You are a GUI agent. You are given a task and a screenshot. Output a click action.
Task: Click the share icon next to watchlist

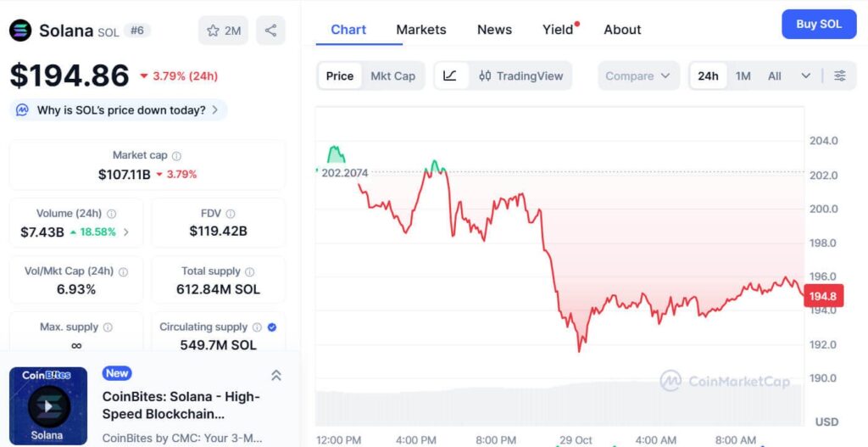tap(270, 31)
